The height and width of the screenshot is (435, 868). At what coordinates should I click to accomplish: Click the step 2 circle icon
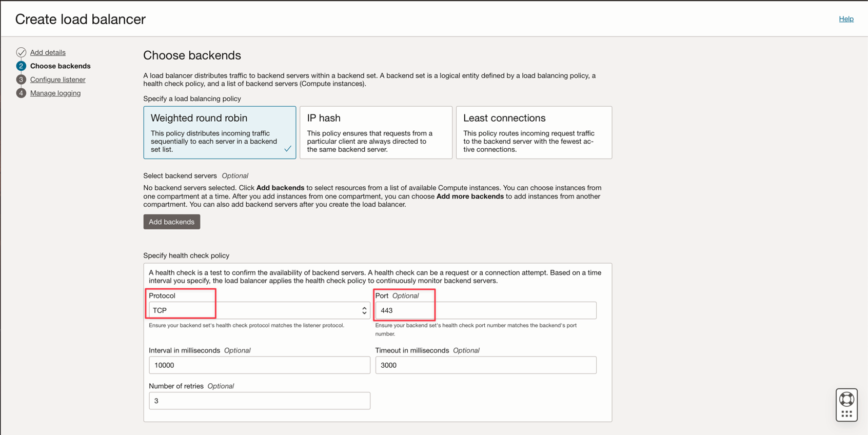21,66
